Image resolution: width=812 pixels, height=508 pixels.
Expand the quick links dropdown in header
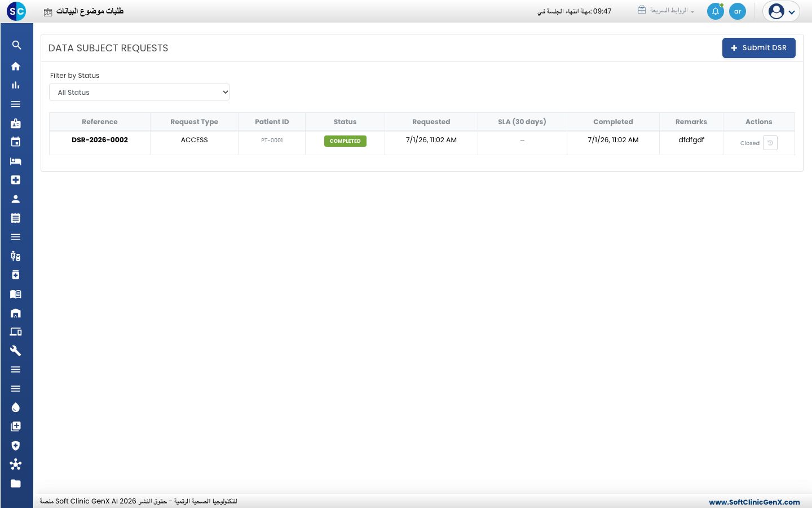pos(666,11)
